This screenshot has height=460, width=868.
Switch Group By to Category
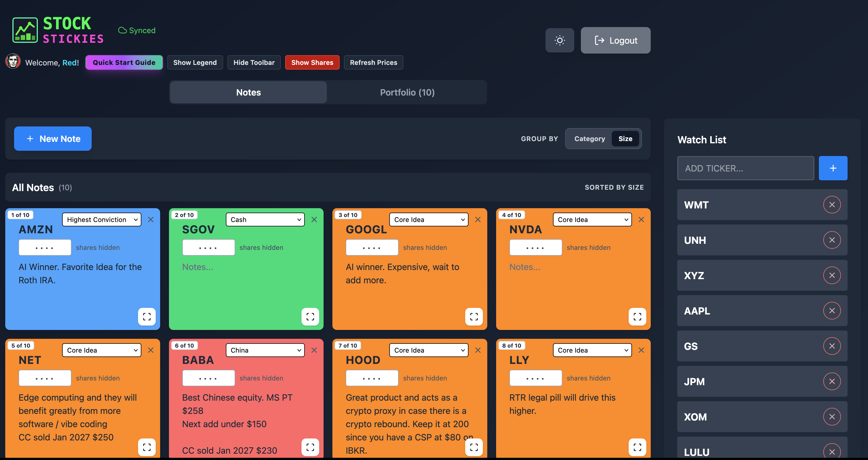click(590, 139)
